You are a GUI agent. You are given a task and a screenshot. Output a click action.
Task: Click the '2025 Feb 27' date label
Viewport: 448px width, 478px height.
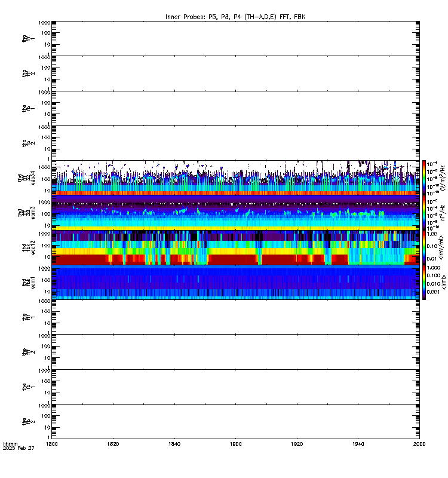tap(19, 448)
